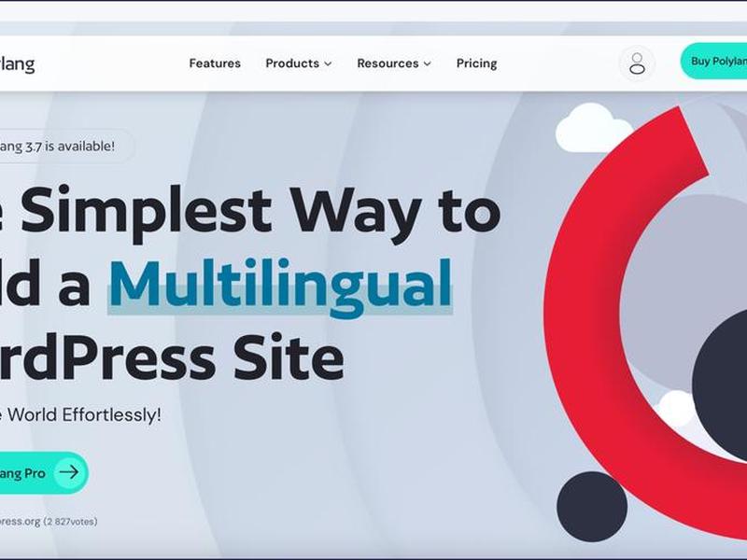
Task: Open the Resources menu
Action: pos(394,63)
